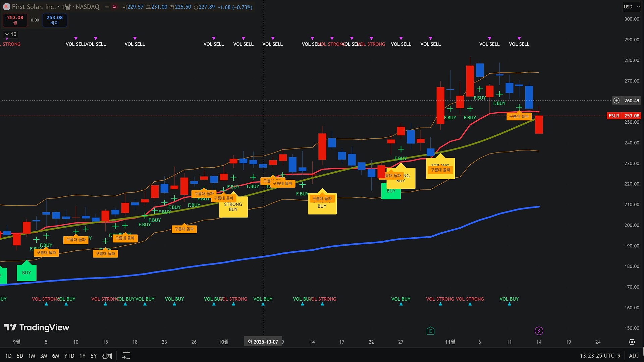Click the pink approximate-equal data indicator icon
The height and width of the screenshot is (362, 644).
point(115,7)
